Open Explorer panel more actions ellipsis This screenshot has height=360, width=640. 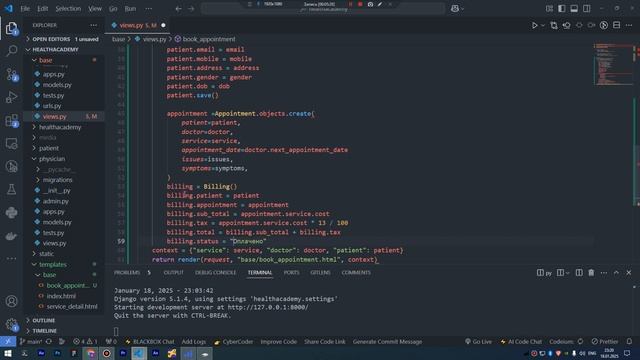93,25
